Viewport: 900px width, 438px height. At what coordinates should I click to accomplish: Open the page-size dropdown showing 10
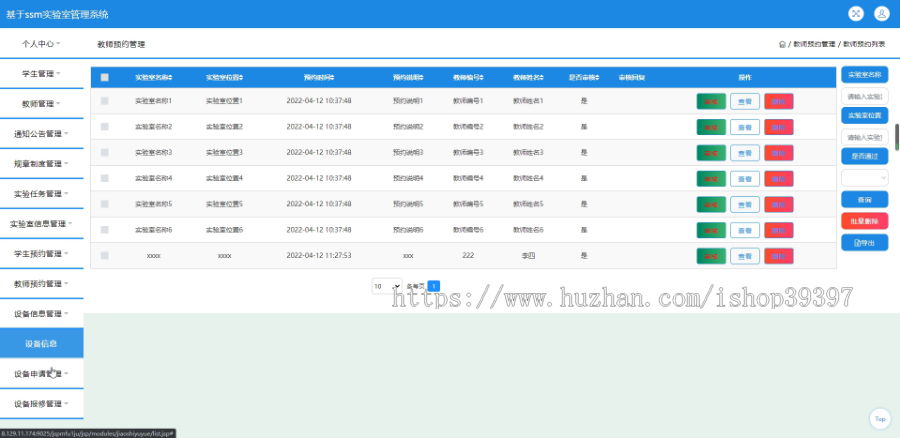[x=387, y=286]
